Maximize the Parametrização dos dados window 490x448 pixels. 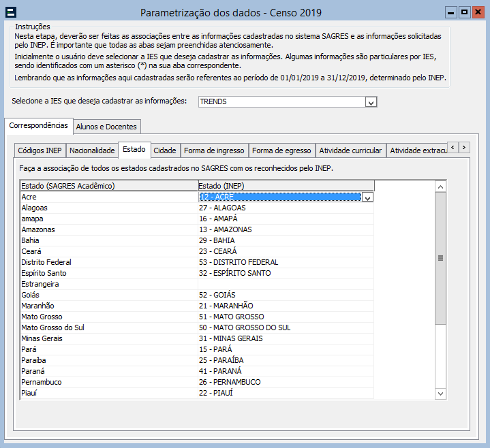pyautogui.click(x=463, y=12)
